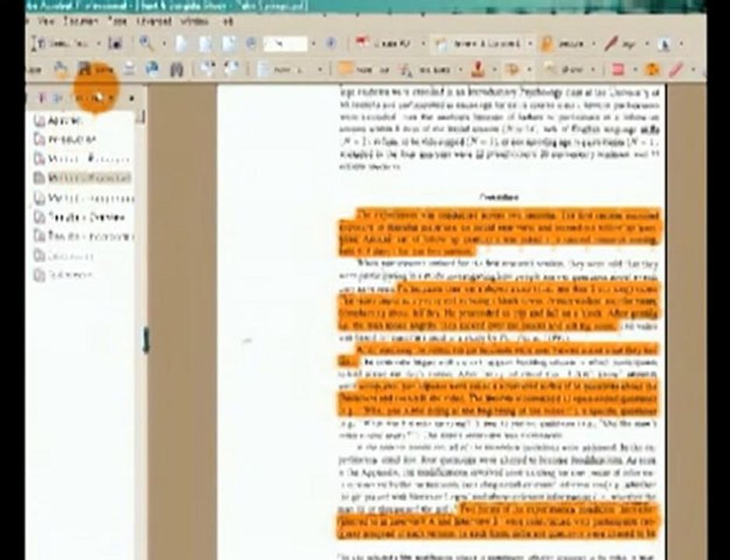Open Search with the binoculars icon
This screenshot has width=730, height=560.
pos(176,70)
